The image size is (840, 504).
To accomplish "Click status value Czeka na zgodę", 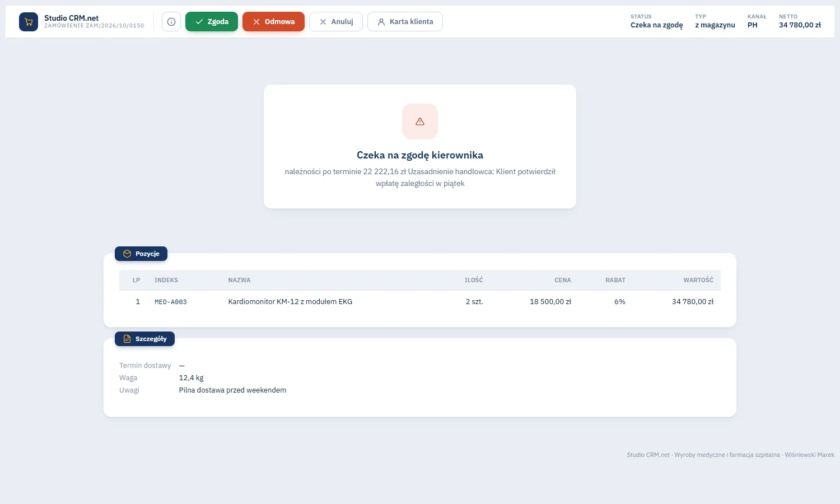I will tap(657, 25).
